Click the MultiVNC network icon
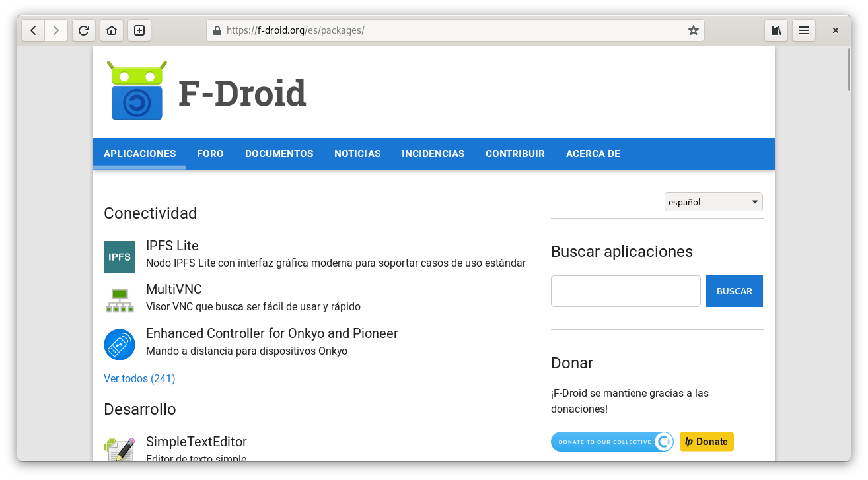Viewport: 868px width, 480px height. [x=120, y=300]
